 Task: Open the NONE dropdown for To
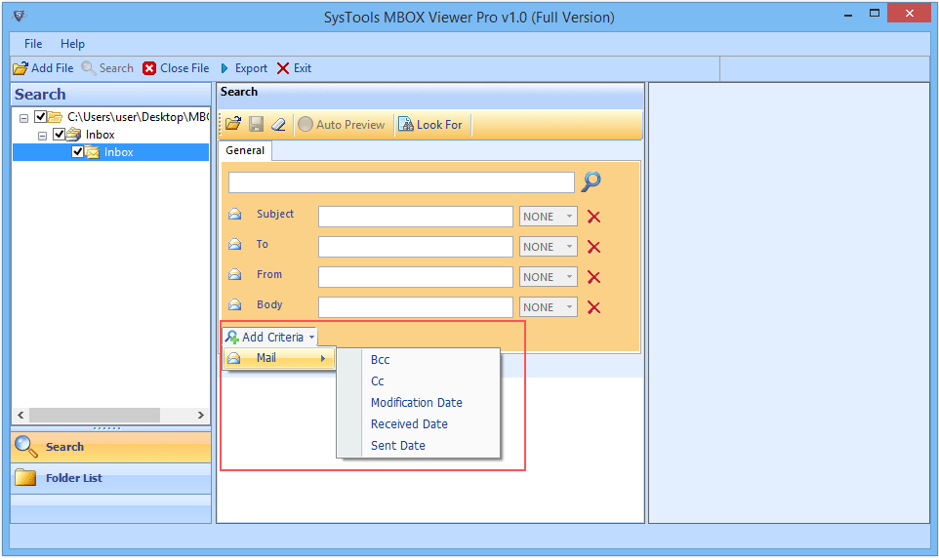548,247
